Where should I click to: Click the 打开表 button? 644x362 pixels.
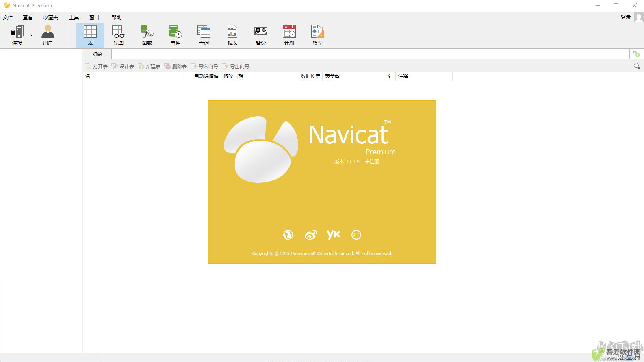96,66
